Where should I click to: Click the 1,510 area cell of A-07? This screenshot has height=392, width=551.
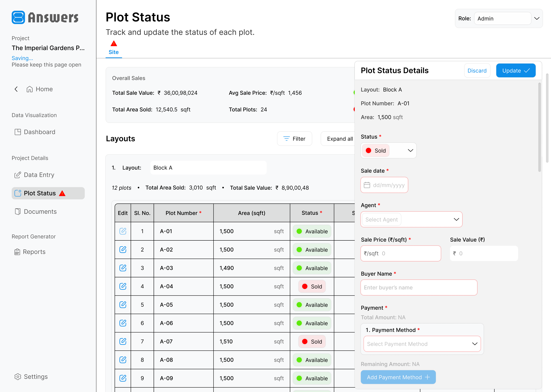coord(252,341)
